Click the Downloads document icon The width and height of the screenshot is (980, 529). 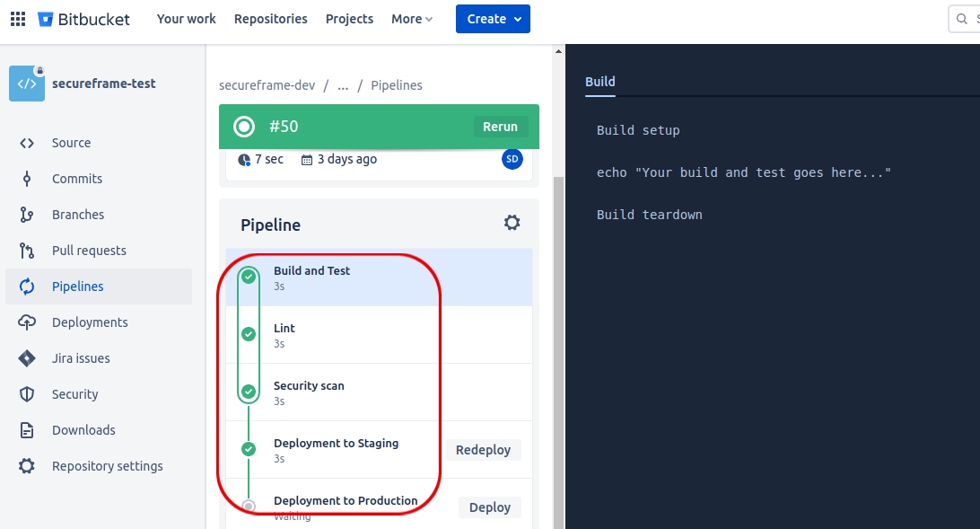click(26, 430)
